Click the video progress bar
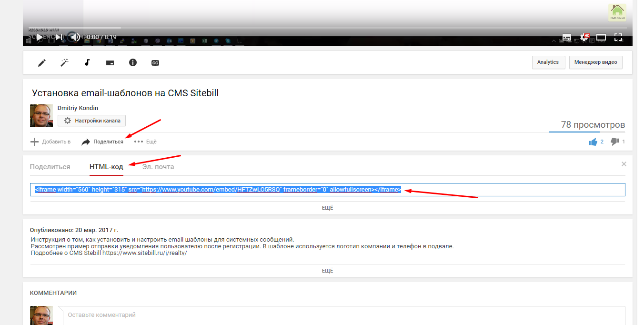The width and height of the screenshot is (644, 325). 328,28
